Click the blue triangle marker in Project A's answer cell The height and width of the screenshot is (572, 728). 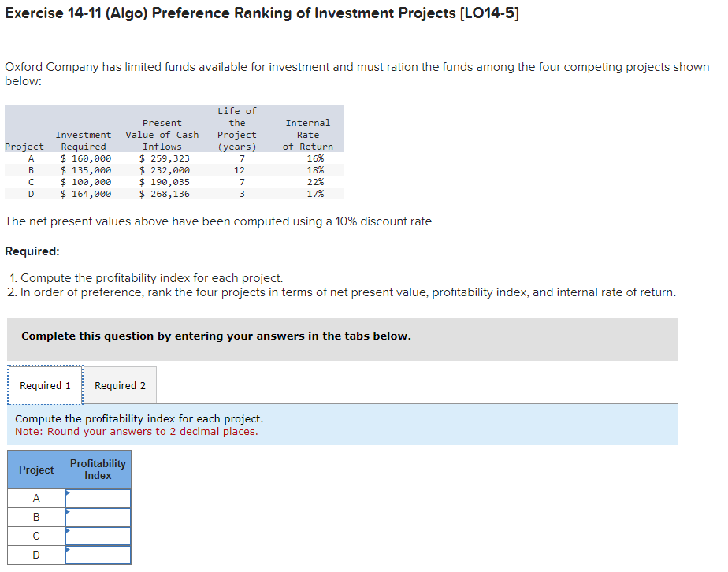tap(68, 495)
